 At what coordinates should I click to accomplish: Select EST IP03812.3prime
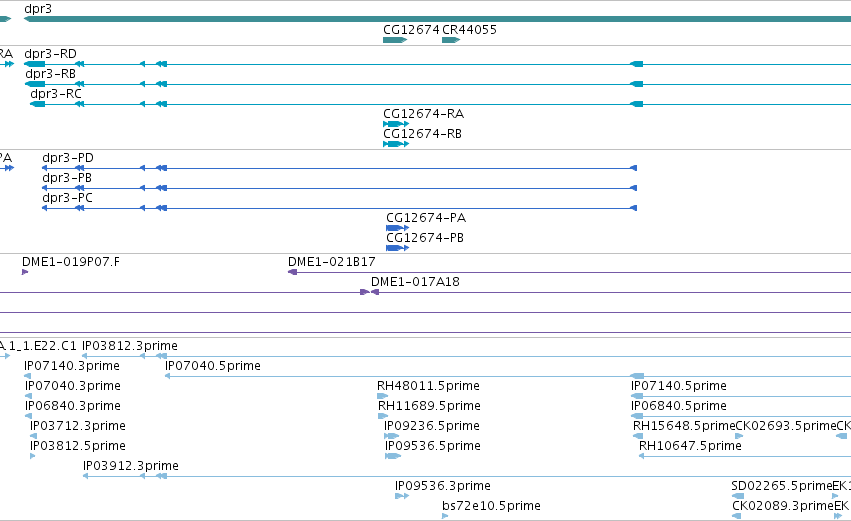130,346
